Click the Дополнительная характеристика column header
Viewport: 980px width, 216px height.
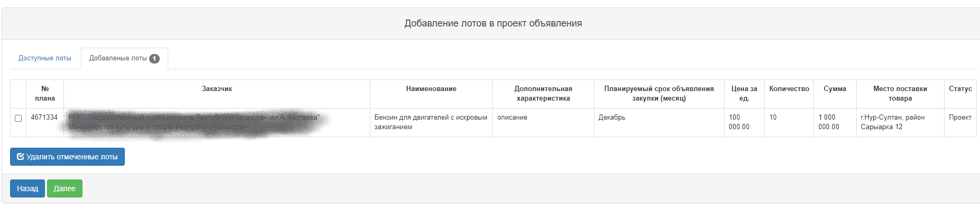click(x=544, y=94)
